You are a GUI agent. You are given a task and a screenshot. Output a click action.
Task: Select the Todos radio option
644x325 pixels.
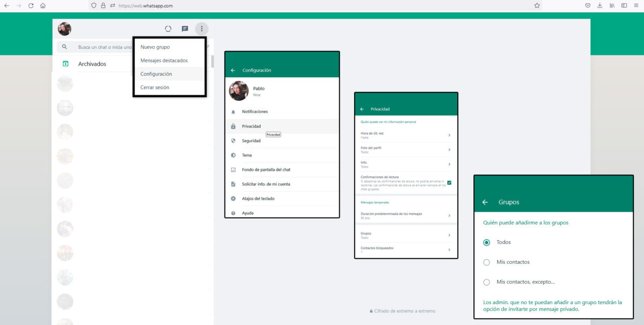[487, 242]
